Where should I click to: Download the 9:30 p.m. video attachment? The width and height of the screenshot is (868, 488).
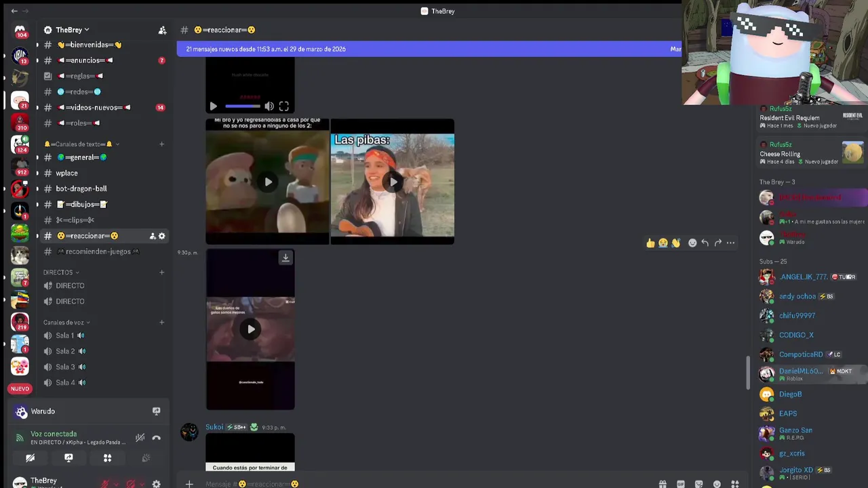(x=285, y=258)
